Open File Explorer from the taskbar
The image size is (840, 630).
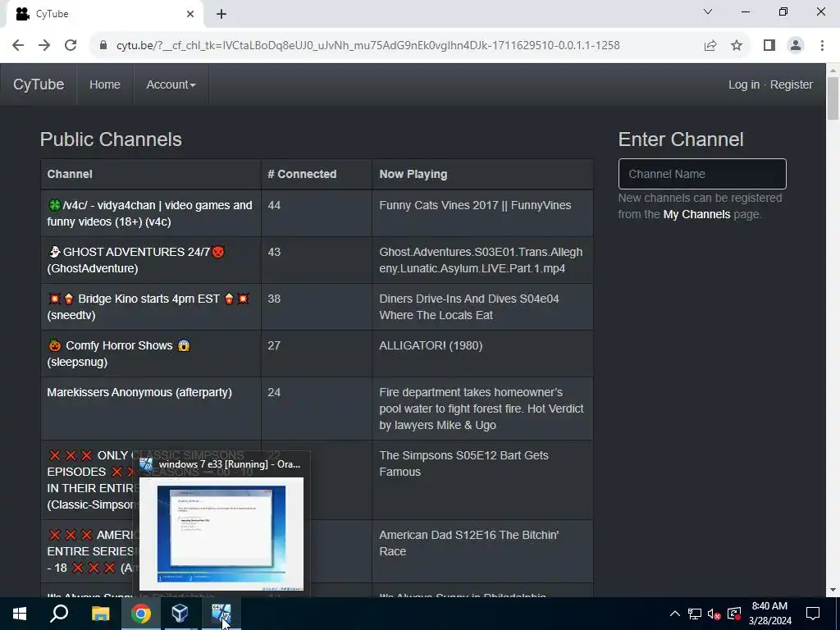coord(101,614)
